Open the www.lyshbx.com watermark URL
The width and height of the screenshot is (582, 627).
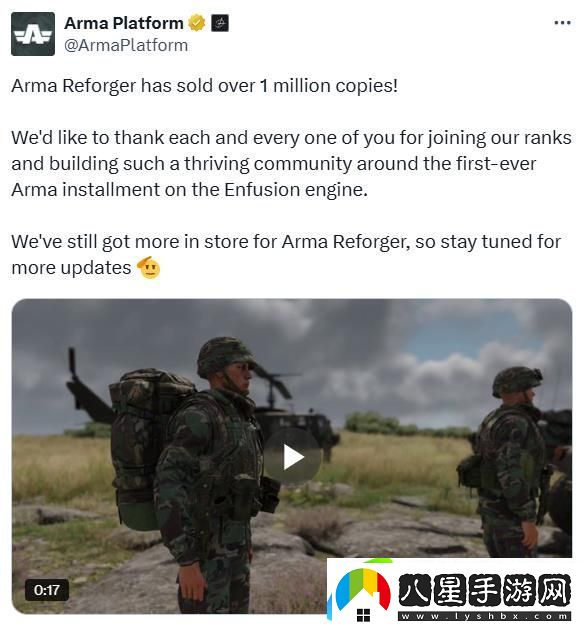coord(485,617)
